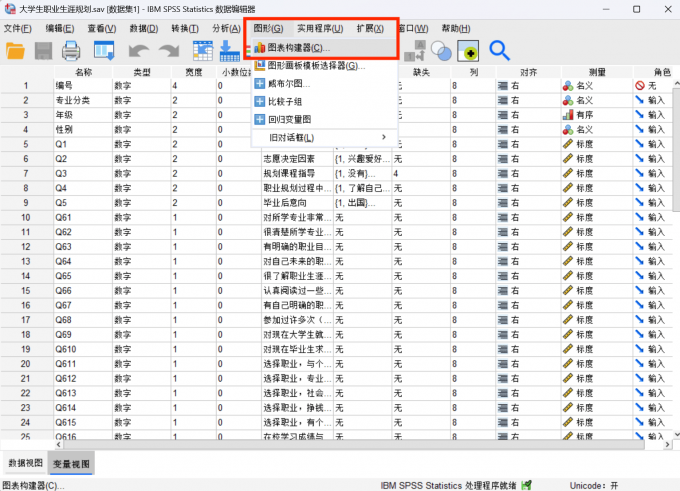The height and width of the screenshot is (491, 680).
Task: Click the vertical scrollbar's down arrow
Action: pyautogui.click(x=676, y=434)
